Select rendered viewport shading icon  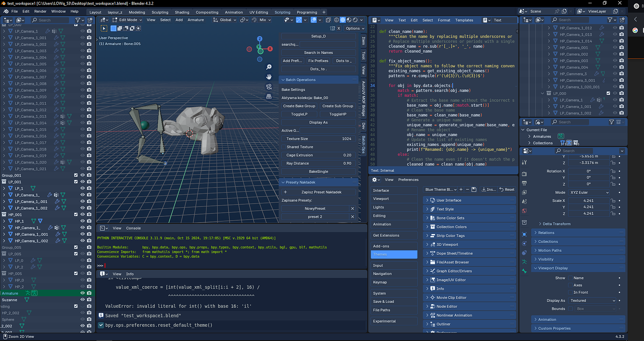click(x=355, y=20)
